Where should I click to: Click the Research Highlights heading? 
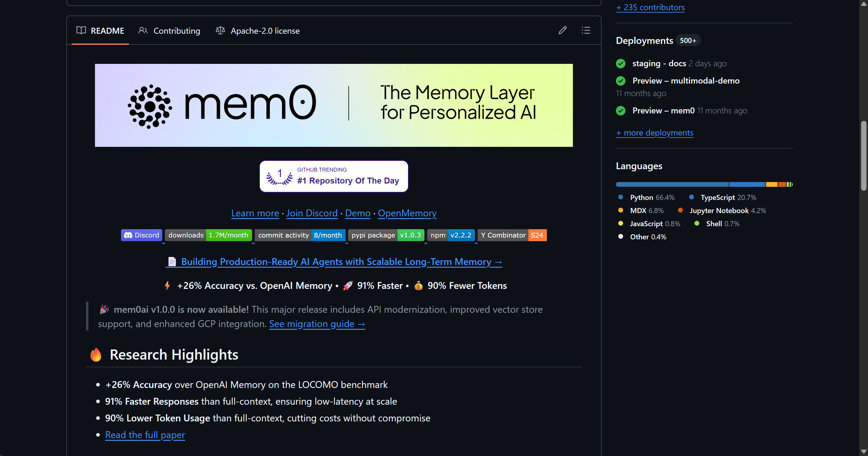(174, 355)
